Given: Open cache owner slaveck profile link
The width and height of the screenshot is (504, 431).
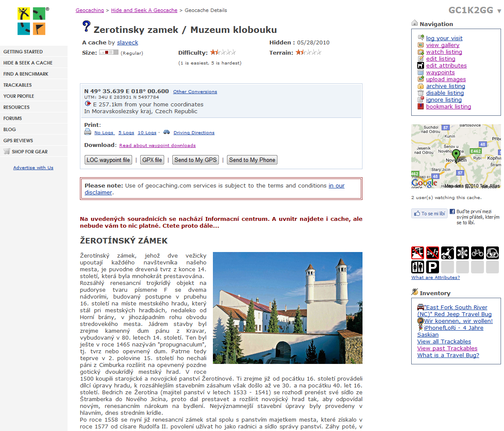Looking at the screenshot, I should coord(128,42).
